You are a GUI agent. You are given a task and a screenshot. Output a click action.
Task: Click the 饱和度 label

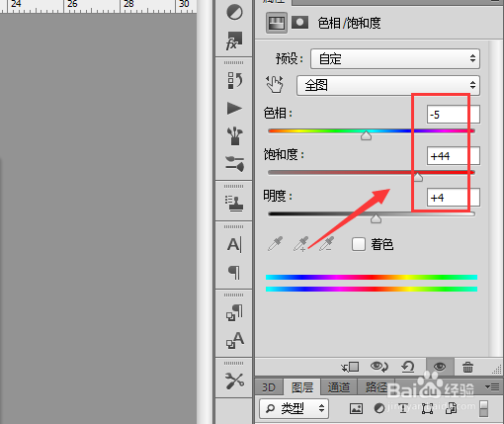coord(284,154)
